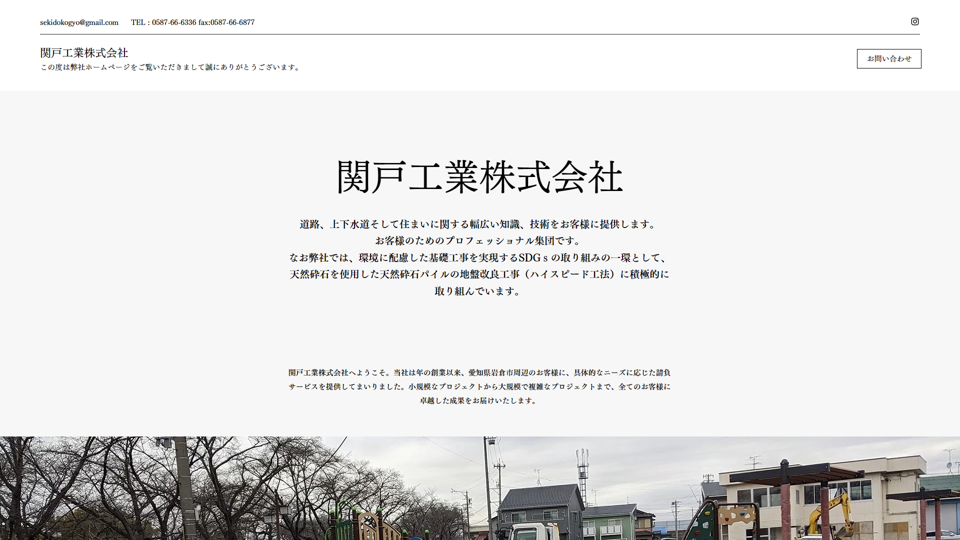Screen dimensions: 960x540
Task: Click the TEL 0587-66-6336 phone number
Action: (163, 22)
